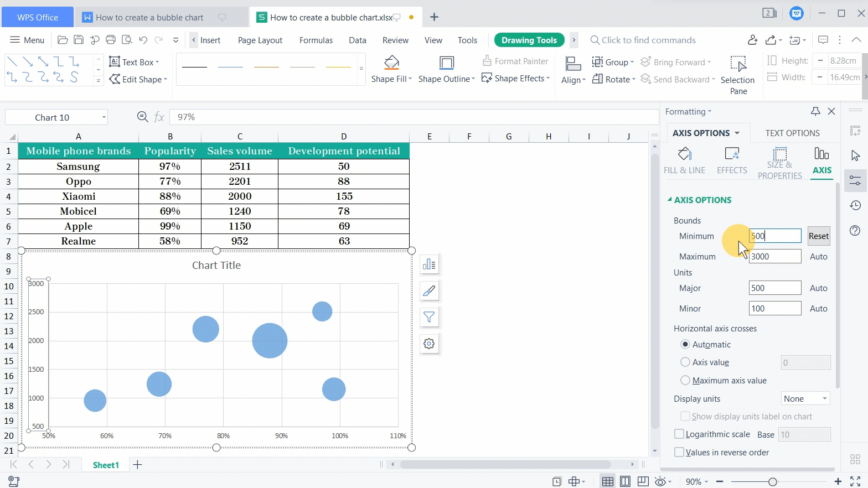Open the Shape Fill tool
This screenshot has width=868, height=488.
(391, 69)
